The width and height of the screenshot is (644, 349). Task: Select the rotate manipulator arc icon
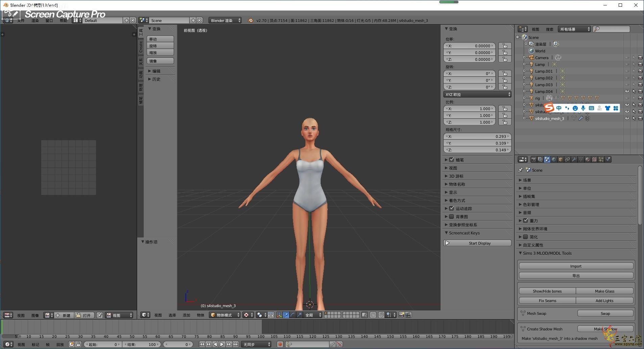coord(293,315)
